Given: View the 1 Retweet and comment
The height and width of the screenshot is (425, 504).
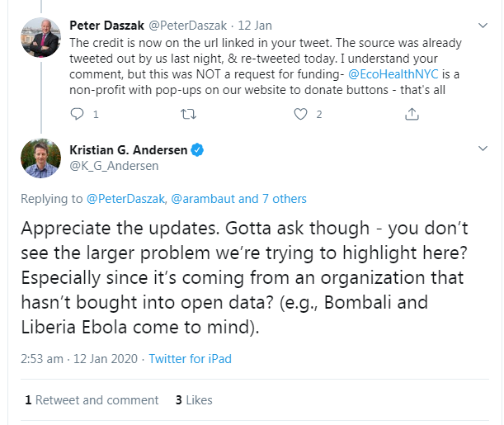Looking at the screenshot, I should [92, 400].
